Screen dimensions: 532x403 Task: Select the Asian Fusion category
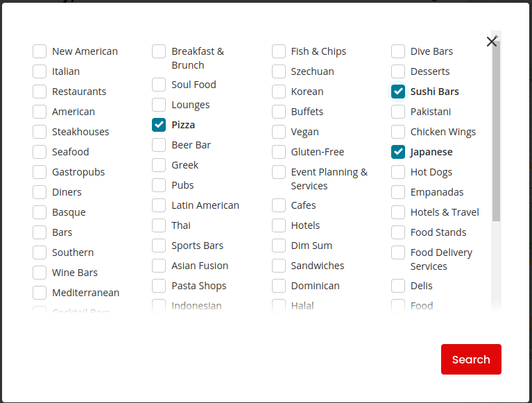point(159,266)
